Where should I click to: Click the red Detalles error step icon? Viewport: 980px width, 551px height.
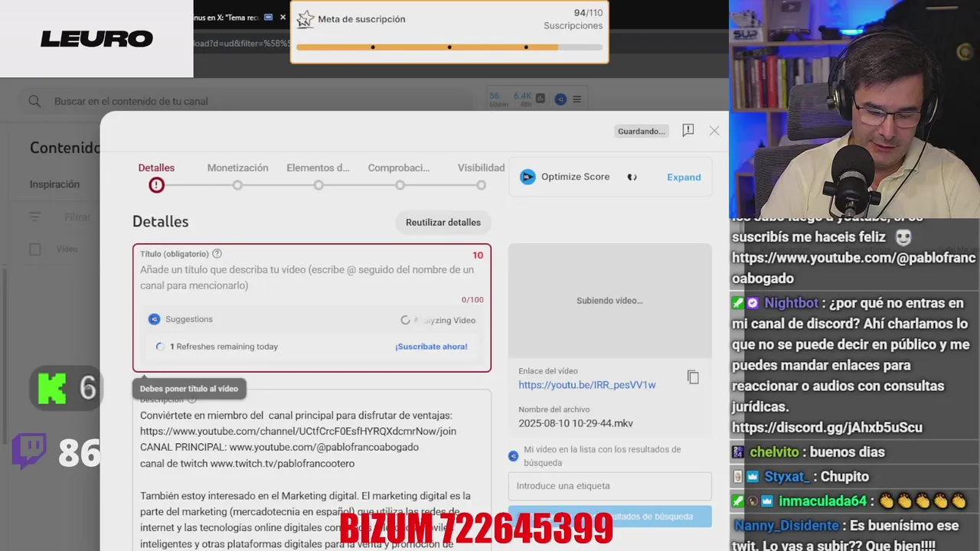click(x=156, y=185)
